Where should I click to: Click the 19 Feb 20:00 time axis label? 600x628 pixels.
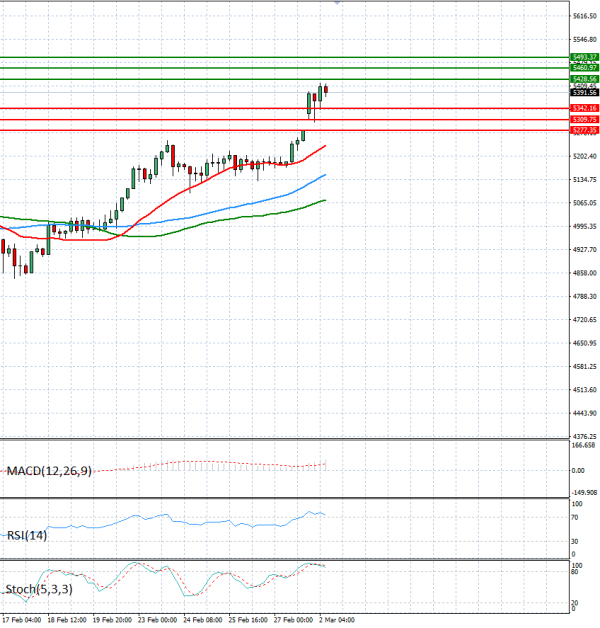coord(111,620)
